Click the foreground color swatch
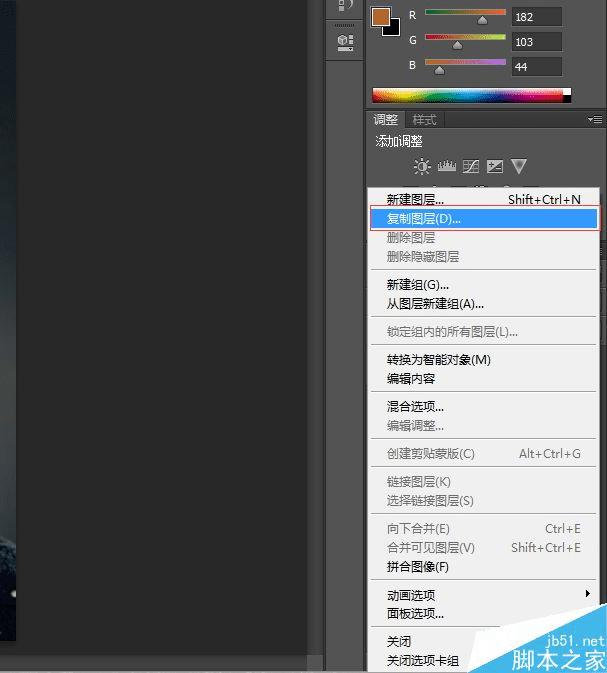 tap(380, 17)
